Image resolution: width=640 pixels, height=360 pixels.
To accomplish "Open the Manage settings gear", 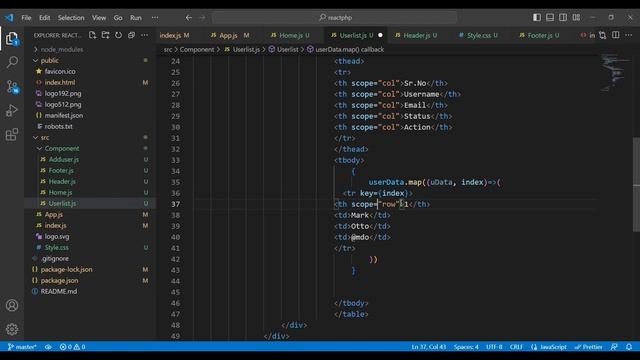I will point(12,329).
